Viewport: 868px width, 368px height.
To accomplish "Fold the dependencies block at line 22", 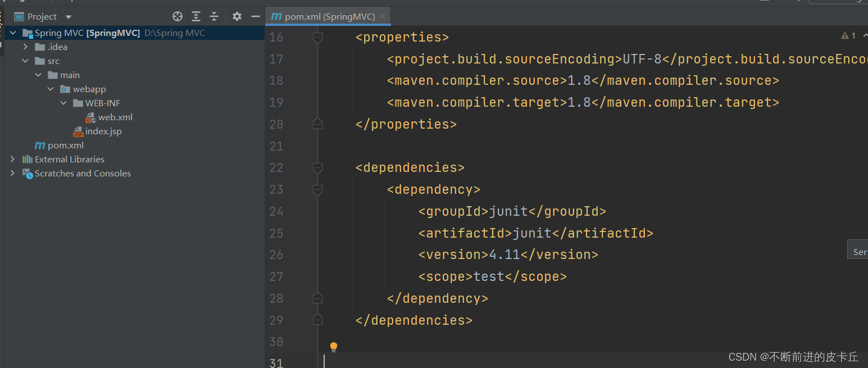I will coord(317,167).
